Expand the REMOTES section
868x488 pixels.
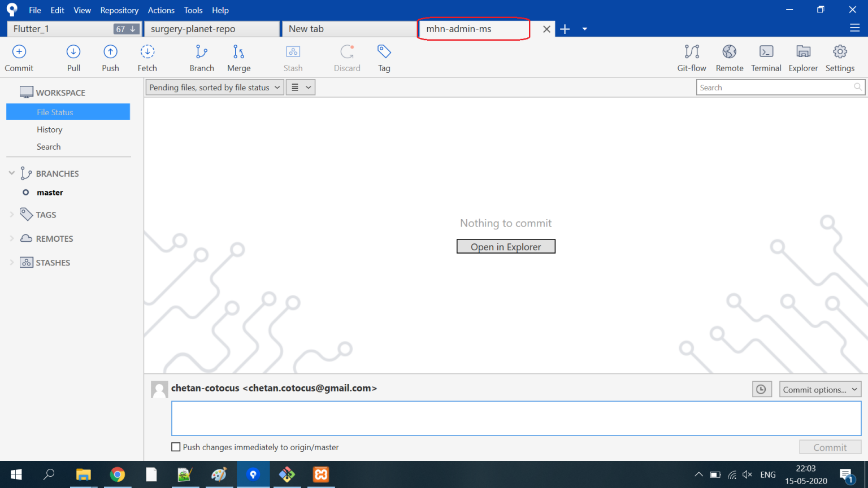tap(12, 238)
